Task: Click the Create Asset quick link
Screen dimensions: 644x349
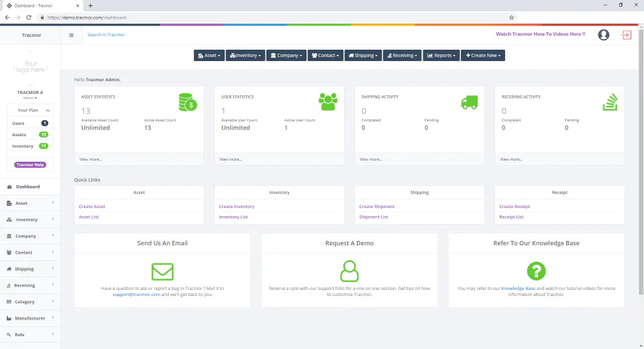Action: point(92,206)
